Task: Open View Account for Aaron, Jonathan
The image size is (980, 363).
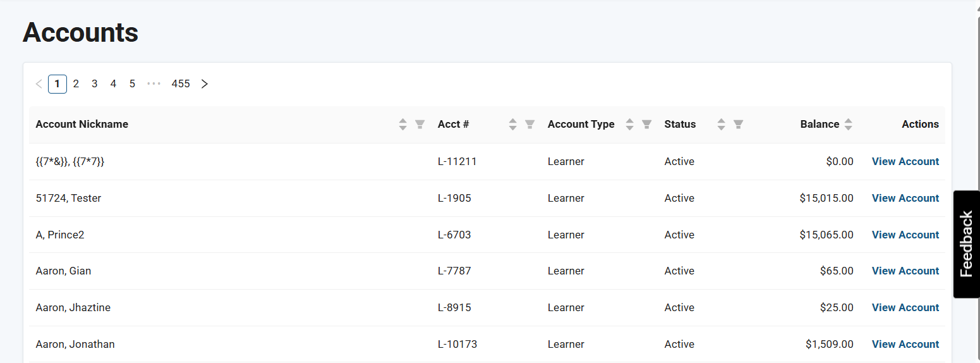Action: tap(905, 345)
